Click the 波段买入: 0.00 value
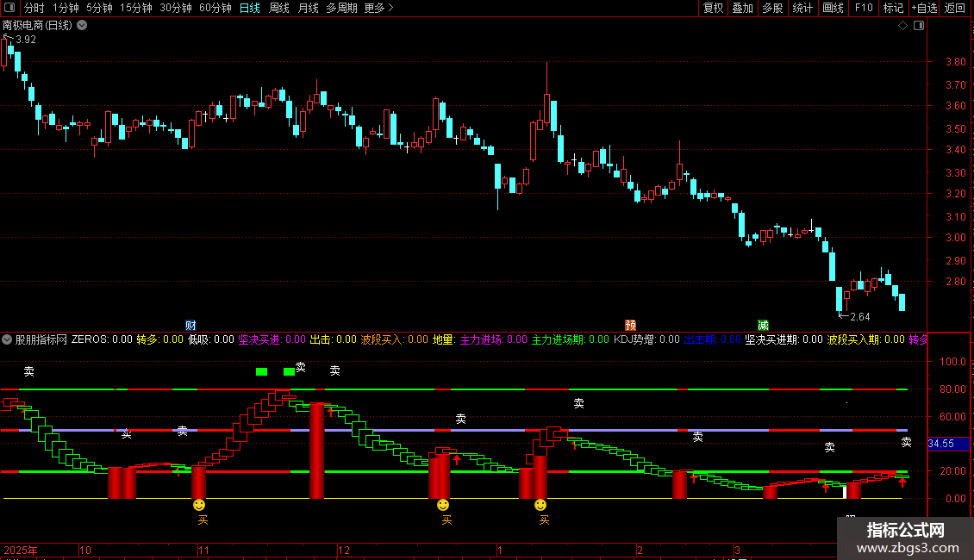Viewport: 974px width, 560px height. (395, 339)
